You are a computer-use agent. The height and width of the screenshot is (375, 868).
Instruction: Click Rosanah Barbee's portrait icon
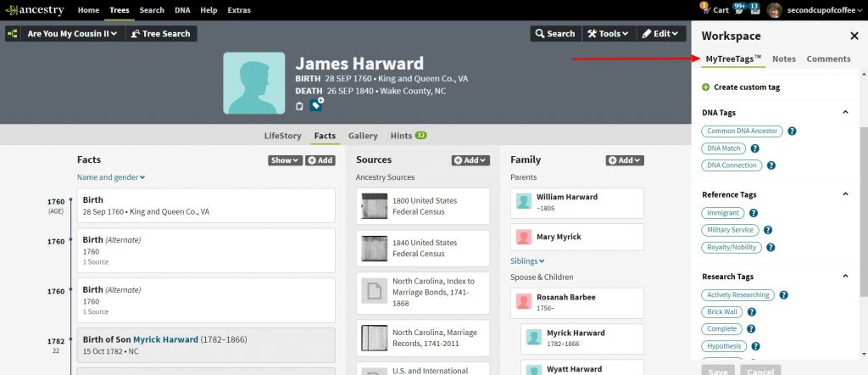pos(524,301)
